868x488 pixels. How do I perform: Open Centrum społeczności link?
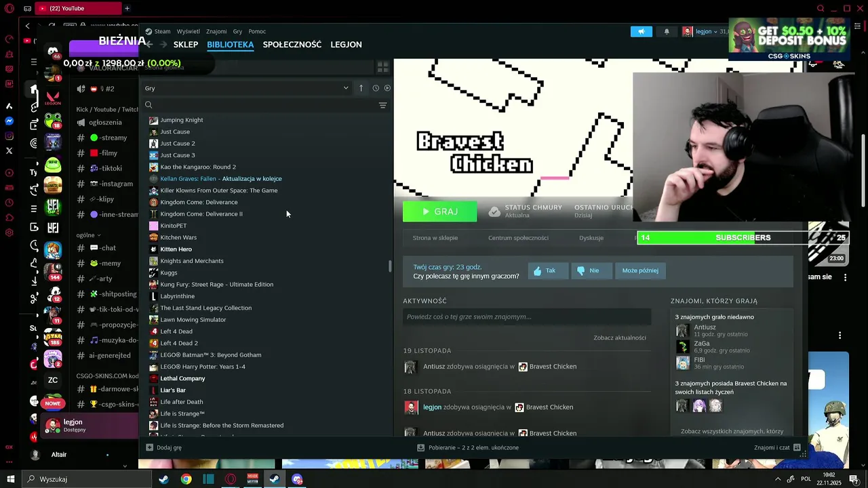[x=518, y=238]
